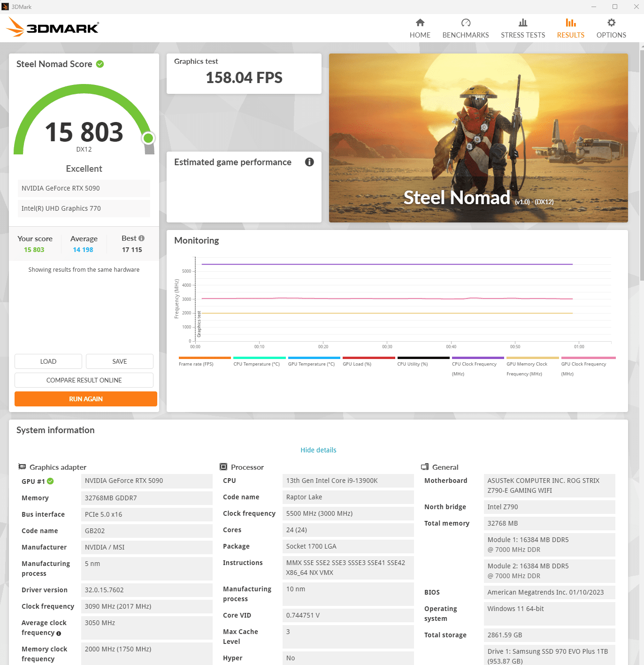This screenshot has height=665, width=644.
Task: Go to the Benchmarks tab
Action: [x=466, y=29]
